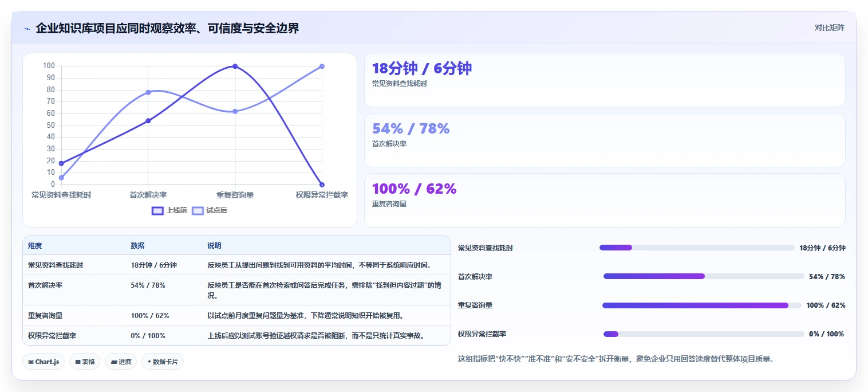868x392 pixels.
Task: Click the description starting 以试点前月度重复问题量
Action: click(305, 316)
